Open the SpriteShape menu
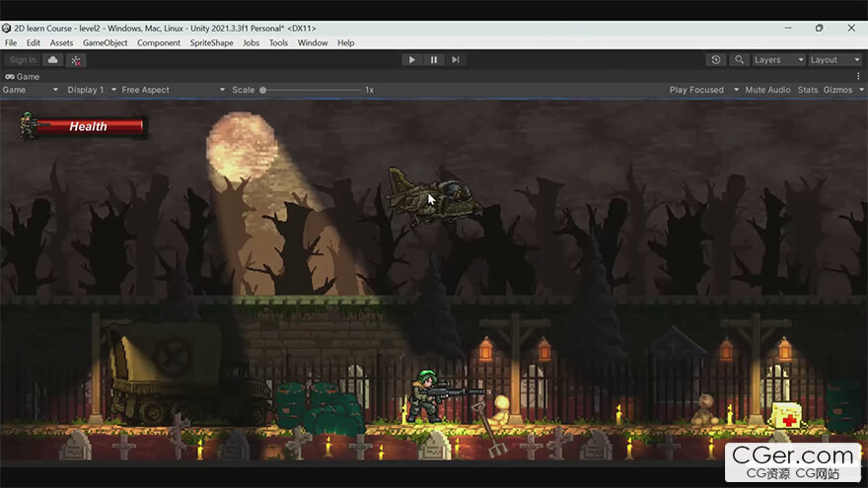 click(x=211, y=42)
